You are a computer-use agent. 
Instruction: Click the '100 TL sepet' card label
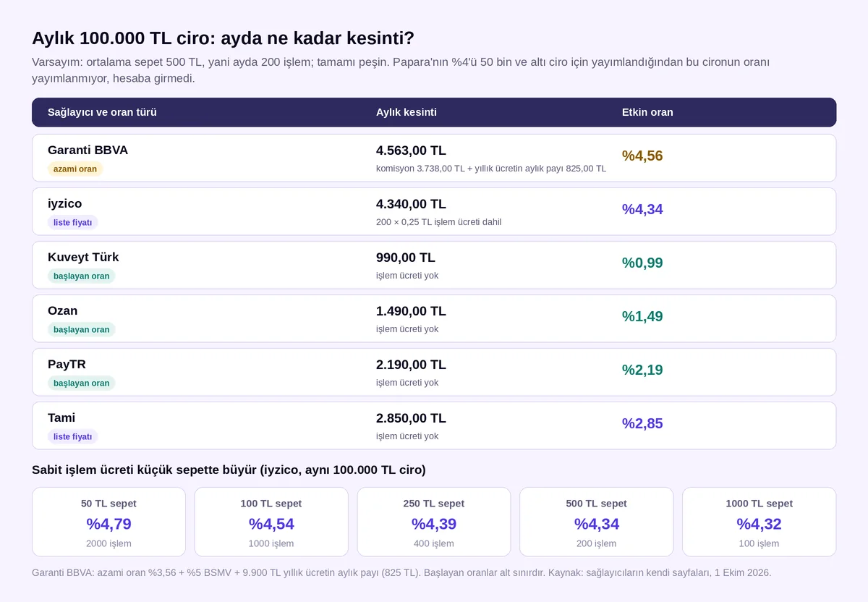pyautogui.click(x=271, y=504)
